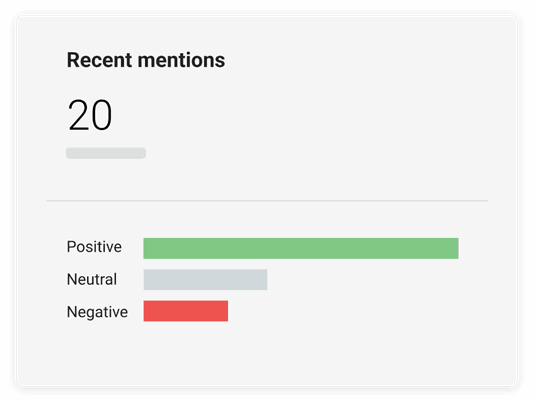
Task: Click empty card space right of the count
Action: tap(307, 115)
